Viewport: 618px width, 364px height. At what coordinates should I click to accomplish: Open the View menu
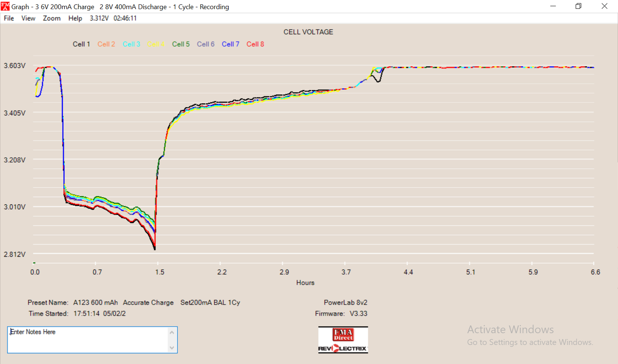[28, 18]
